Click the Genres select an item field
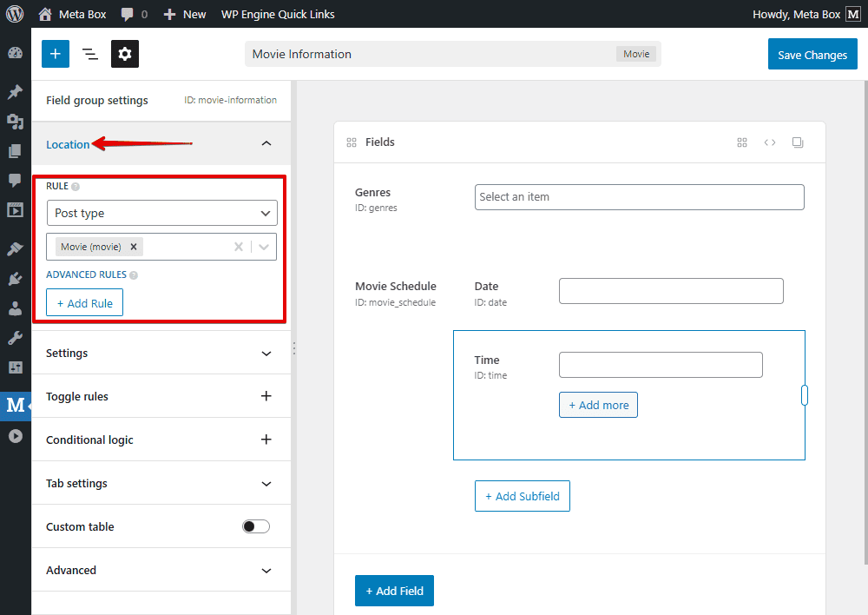This screenshot has height=615, width=868. 639,197
